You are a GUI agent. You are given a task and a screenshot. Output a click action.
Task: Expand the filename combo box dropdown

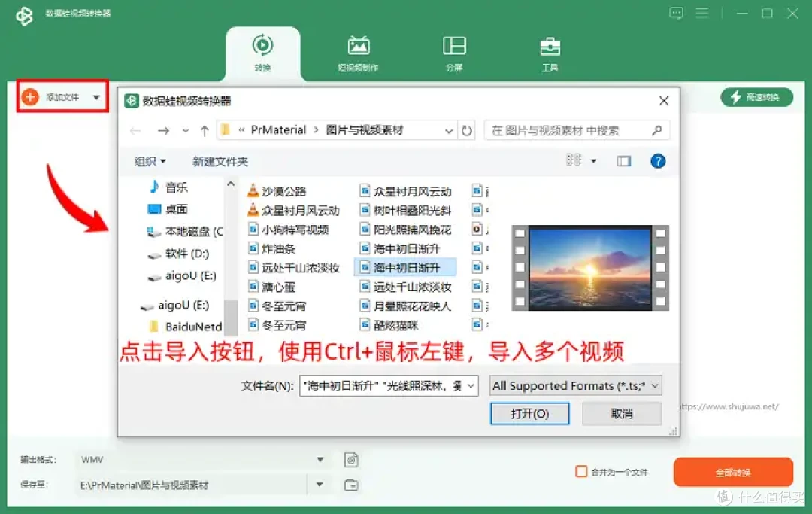click(471, 386)
